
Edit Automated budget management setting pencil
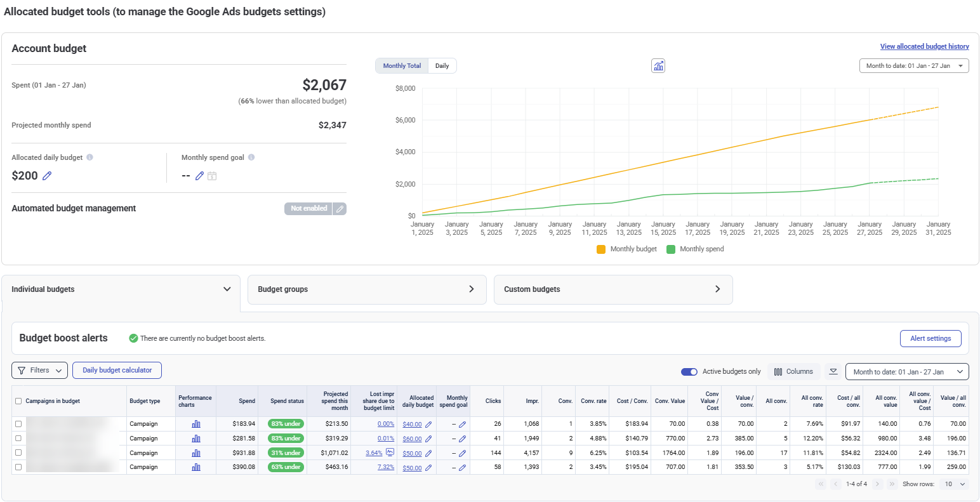click(340, 209)
